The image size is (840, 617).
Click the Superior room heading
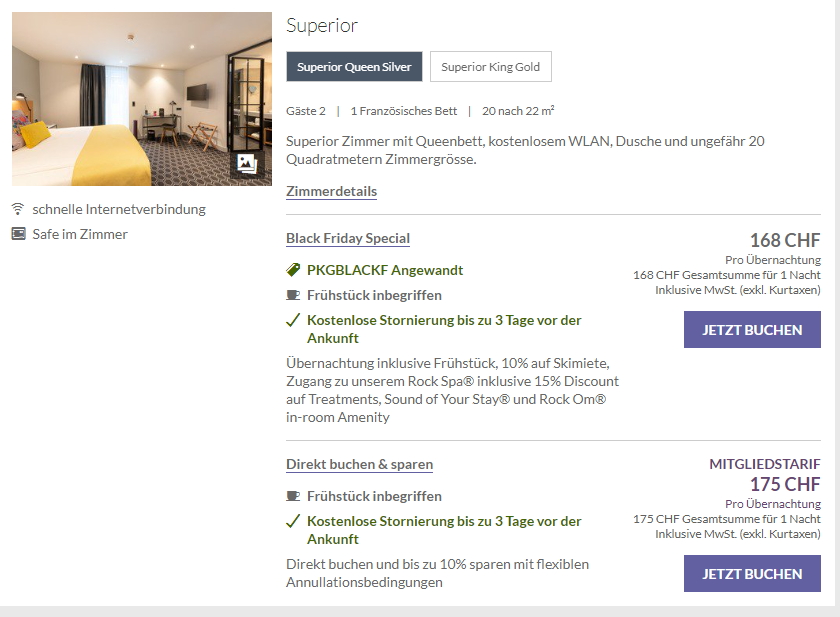pyautogui.click(x=322, y=26)
